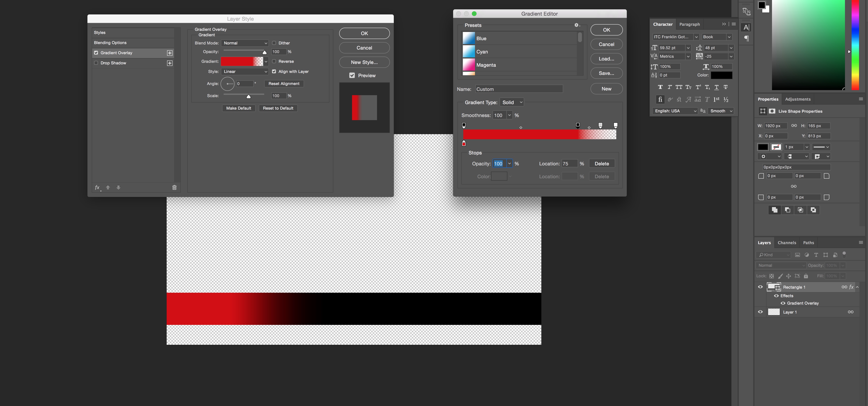Click the Reset Alignment button in Layer Style

[283, 83]
